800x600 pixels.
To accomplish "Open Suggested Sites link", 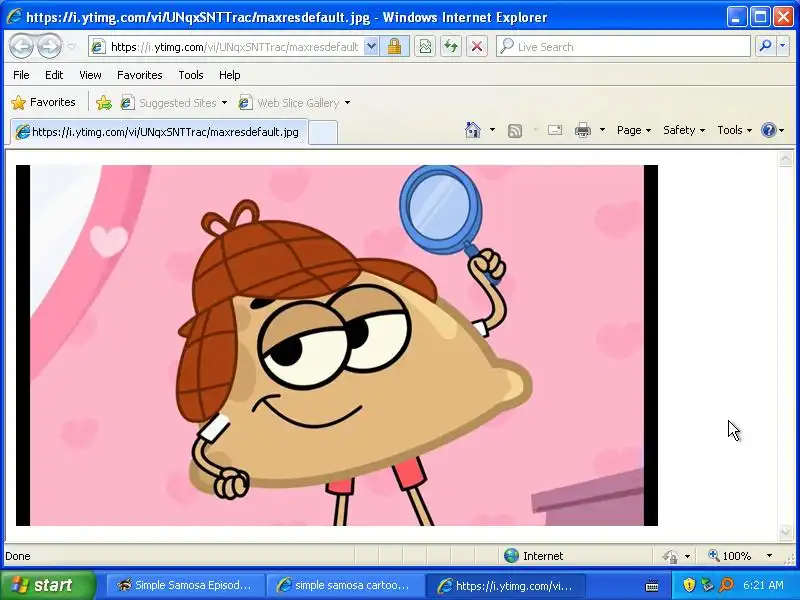I will pyautogui.click(x=169, y=103).
